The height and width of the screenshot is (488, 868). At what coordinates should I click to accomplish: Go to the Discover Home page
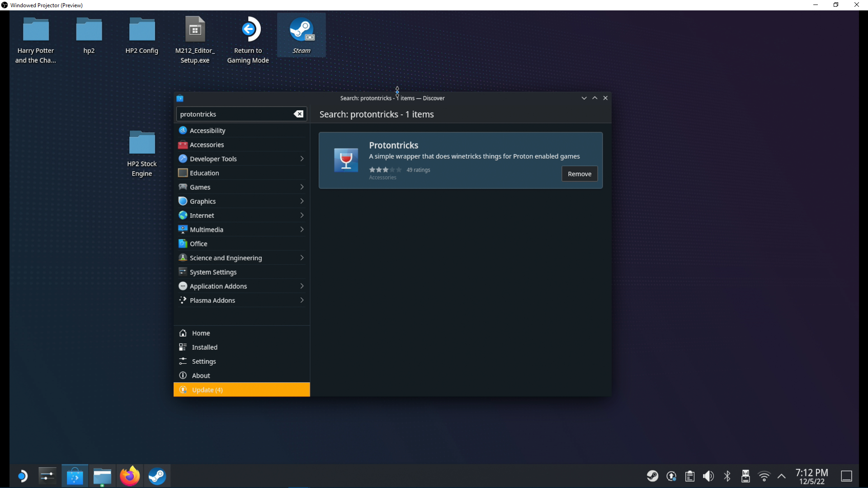(x=241, y=333)
